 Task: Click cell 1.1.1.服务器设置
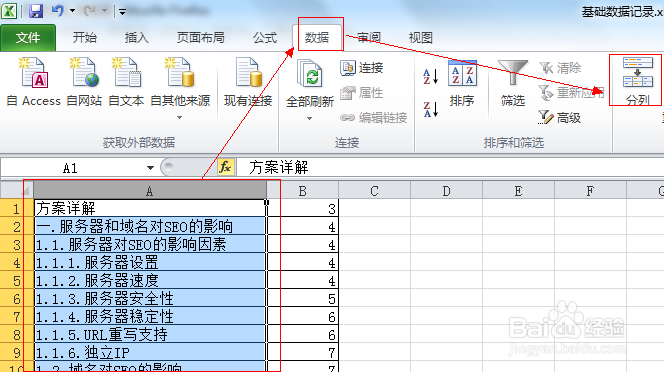[150, 263]
